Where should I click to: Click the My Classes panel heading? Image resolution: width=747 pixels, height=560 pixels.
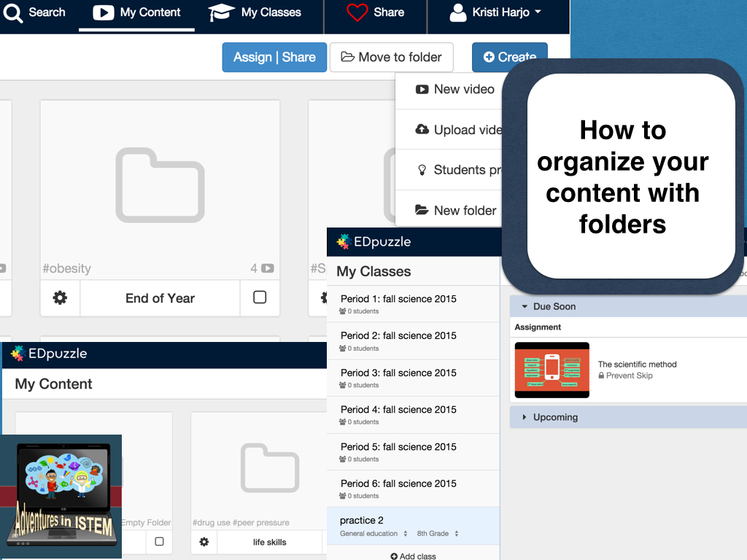[x=374, y=271]
